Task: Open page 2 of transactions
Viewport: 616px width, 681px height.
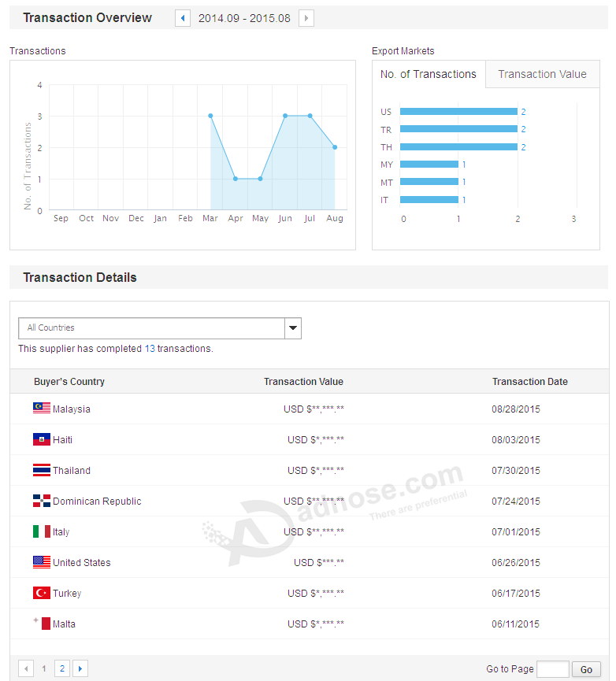Action: tap(62, 668)
